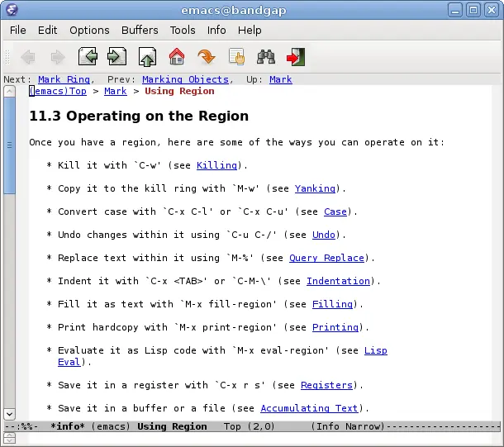Open the File menu
The image size is (504, 447).
tap(17, 31)
